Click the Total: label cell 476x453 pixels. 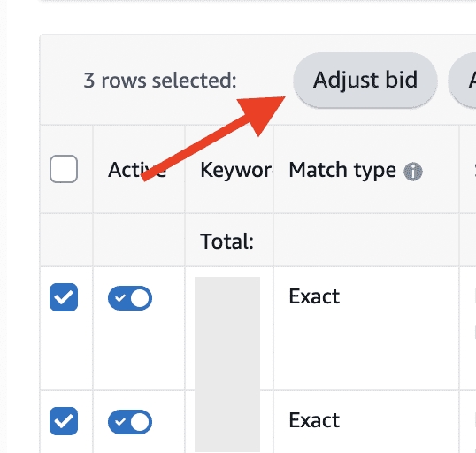(226, 242)
